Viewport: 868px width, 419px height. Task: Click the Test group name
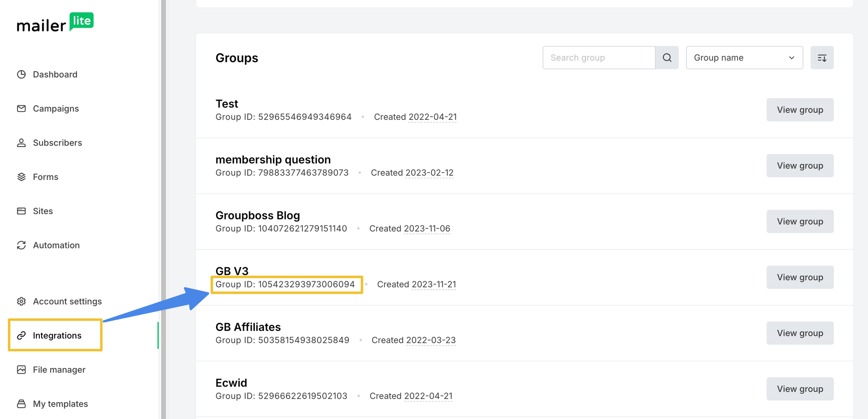[x=227, y=104]
